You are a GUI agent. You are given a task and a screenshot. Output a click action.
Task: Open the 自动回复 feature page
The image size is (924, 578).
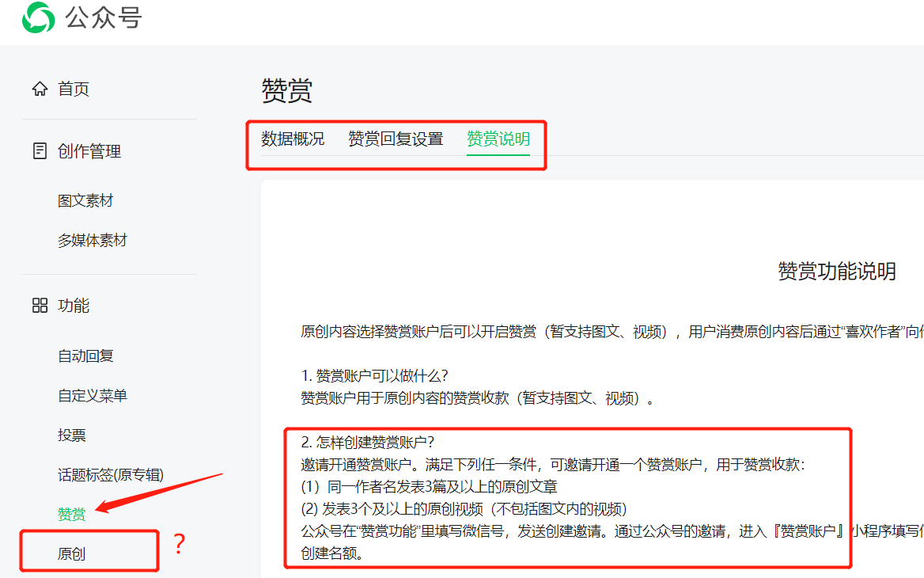86,356
